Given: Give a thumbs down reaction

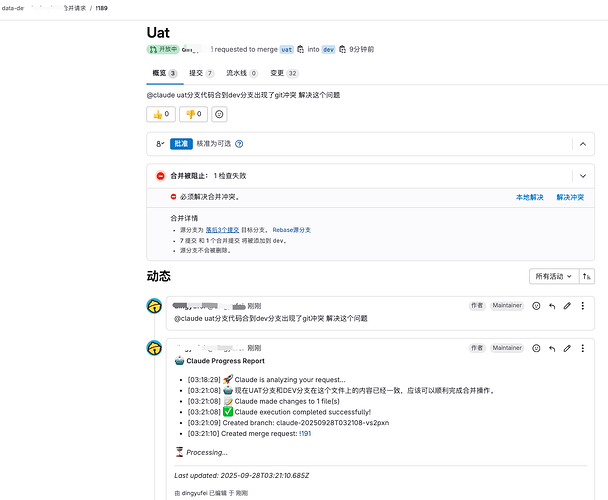Looking at the screenshot, I should pos(193,114).
